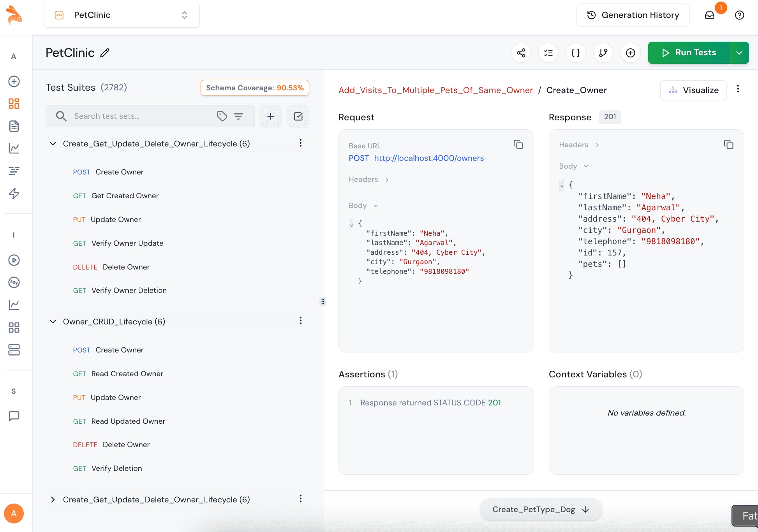This screenshot has height=532, width=758.
Task: Open the Owner_CRUD_Lifecycle kebab menu
Action: point(300,321)
